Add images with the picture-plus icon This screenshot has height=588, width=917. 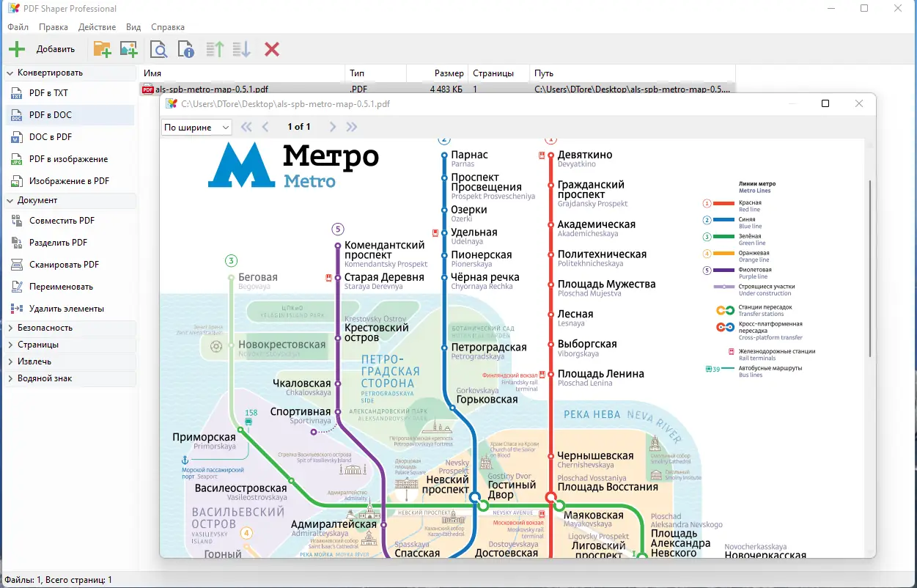pos(129,49)
